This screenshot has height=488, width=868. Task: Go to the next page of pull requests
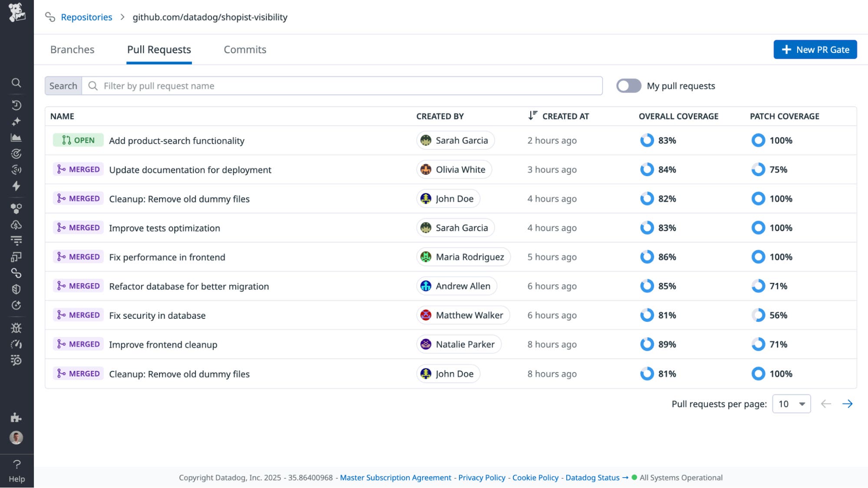click(x=848, y=403)
